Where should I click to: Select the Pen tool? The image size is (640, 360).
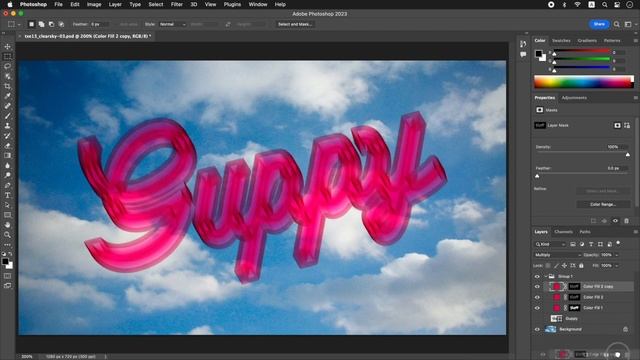7,185
